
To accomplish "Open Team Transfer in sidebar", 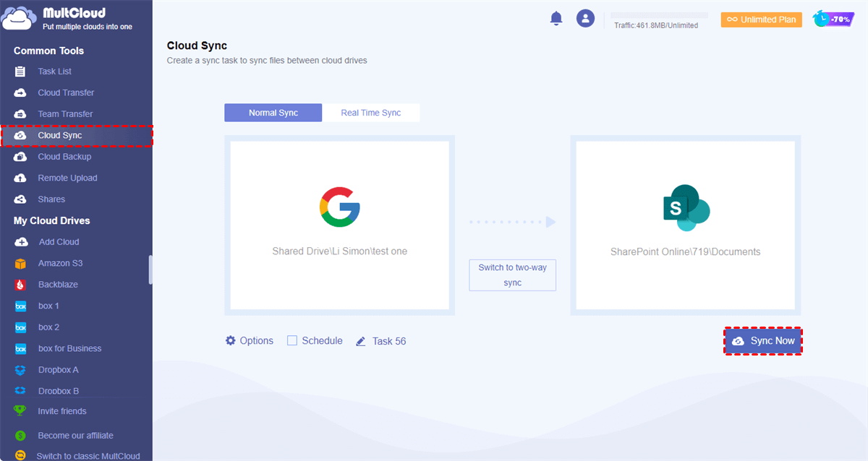I will tap(66, 114).
